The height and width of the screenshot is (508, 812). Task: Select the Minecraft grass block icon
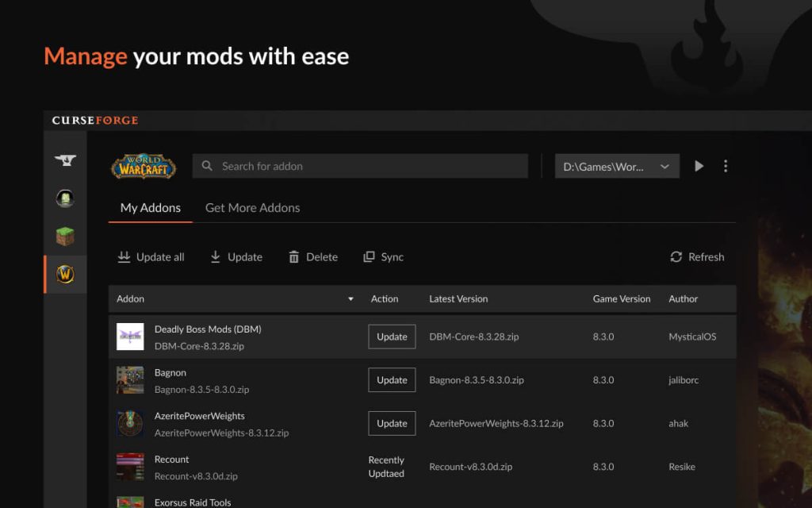click(65, 237)
